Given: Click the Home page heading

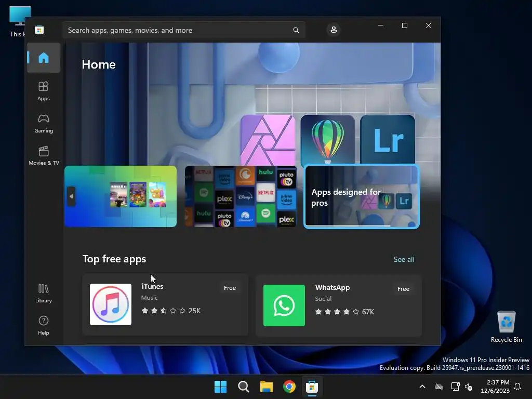Looking at the screenshot, I should coord(99,64).
